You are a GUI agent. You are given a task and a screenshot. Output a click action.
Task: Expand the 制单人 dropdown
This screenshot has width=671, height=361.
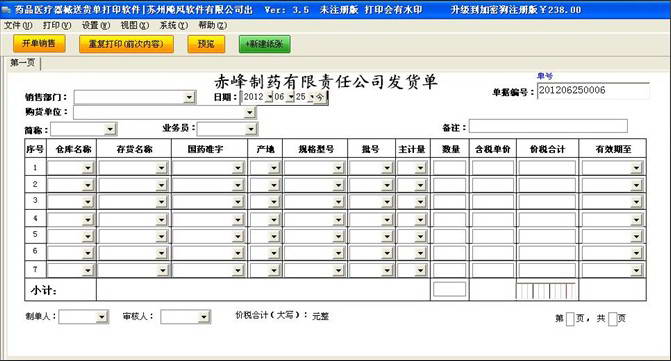(101, 317)
